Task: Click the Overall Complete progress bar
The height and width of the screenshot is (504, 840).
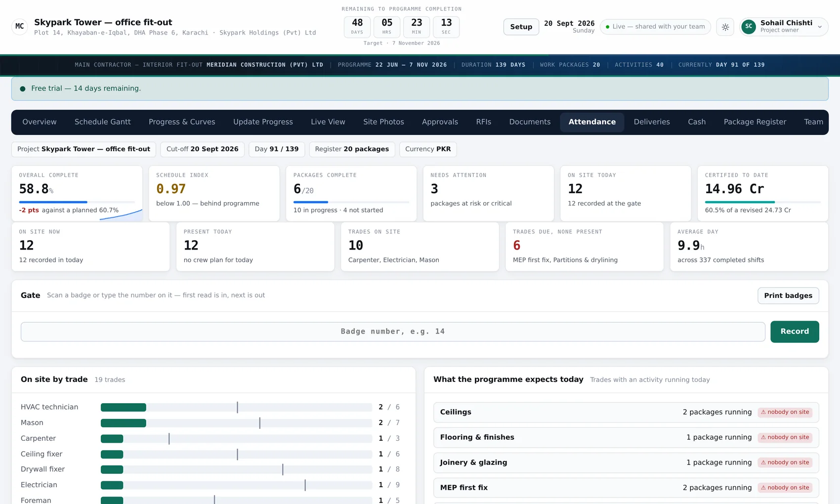Action: tap(77, 202)
